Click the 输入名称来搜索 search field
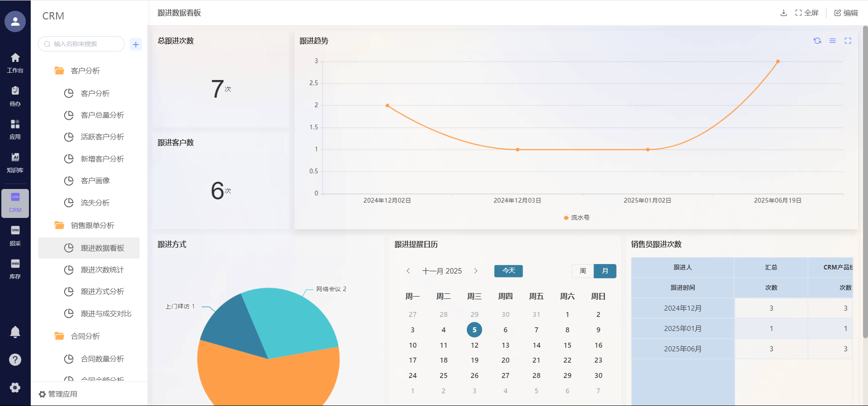 click(84, 44)
